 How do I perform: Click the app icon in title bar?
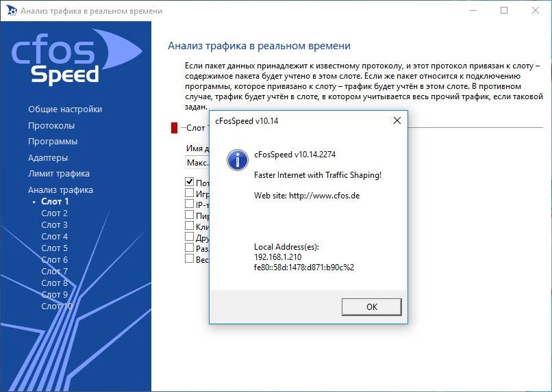[x=11, y=11]
